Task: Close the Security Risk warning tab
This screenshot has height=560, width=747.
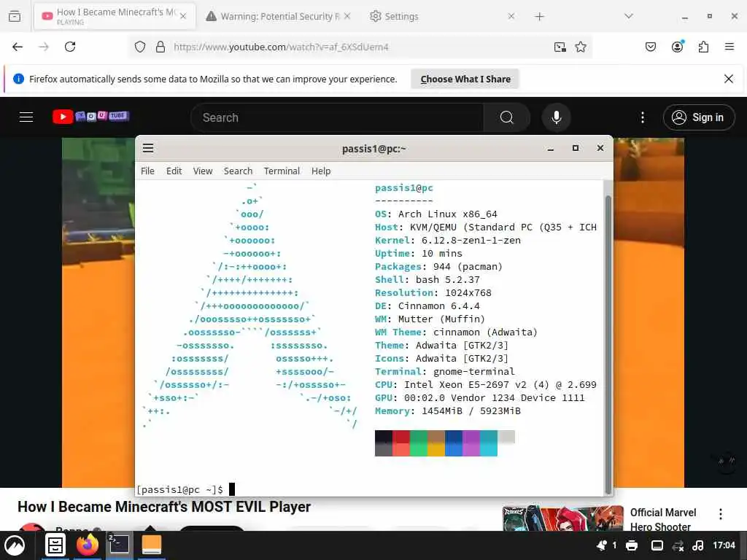Action: (347, 16)
